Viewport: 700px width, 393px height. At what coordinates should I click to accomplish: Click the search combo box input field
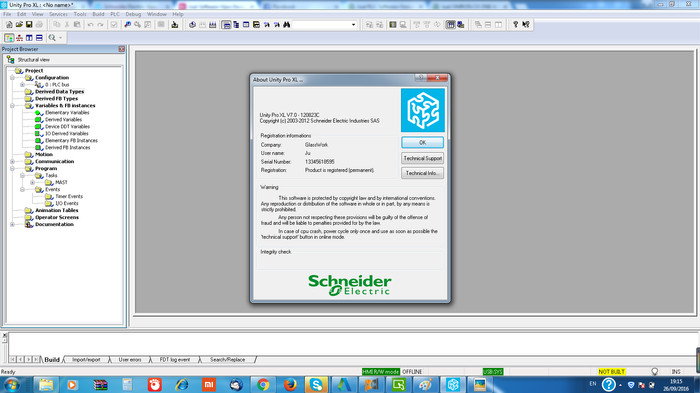(x=320, y=25)
